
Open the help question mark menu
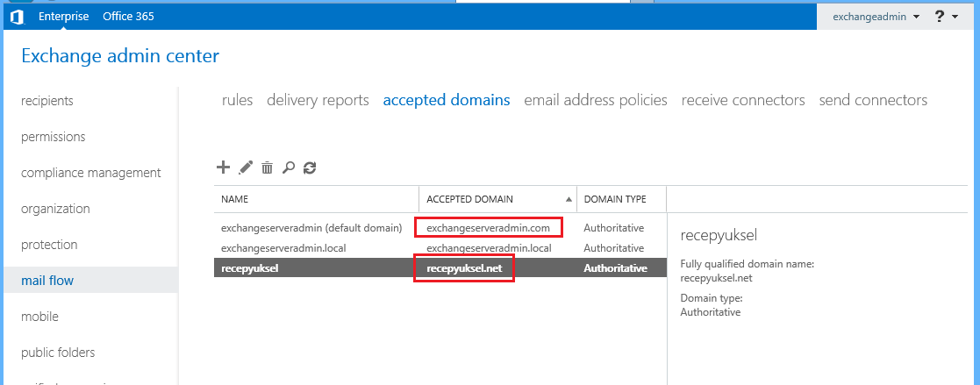(x=939, y=17)
